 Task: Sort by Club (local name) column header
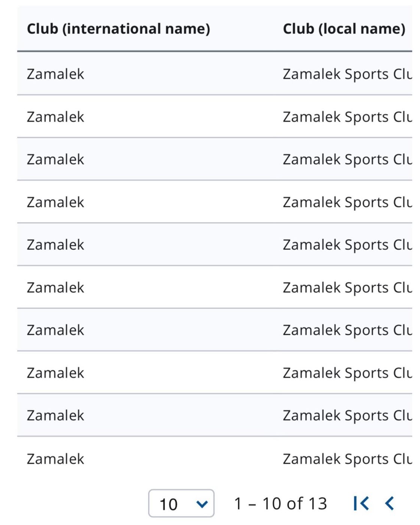coord(344,29)
